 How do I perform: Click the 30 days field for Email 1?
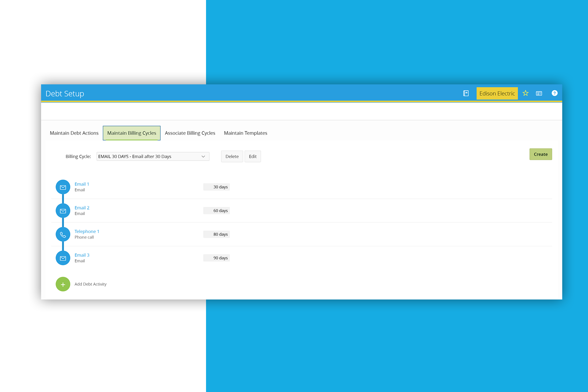pos(217,187)
